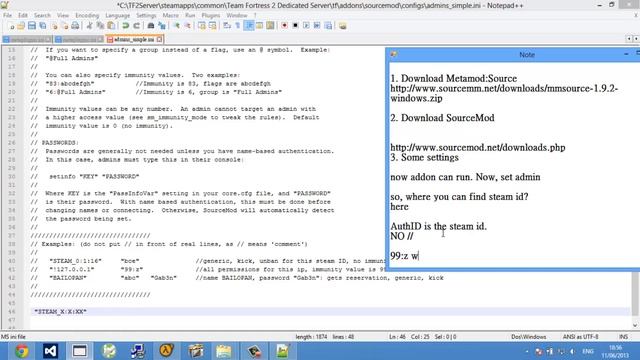The width and height of the screenshot is (640, 360).
Task: Click the '99:z w' line in the Note window
Action: 404,256
